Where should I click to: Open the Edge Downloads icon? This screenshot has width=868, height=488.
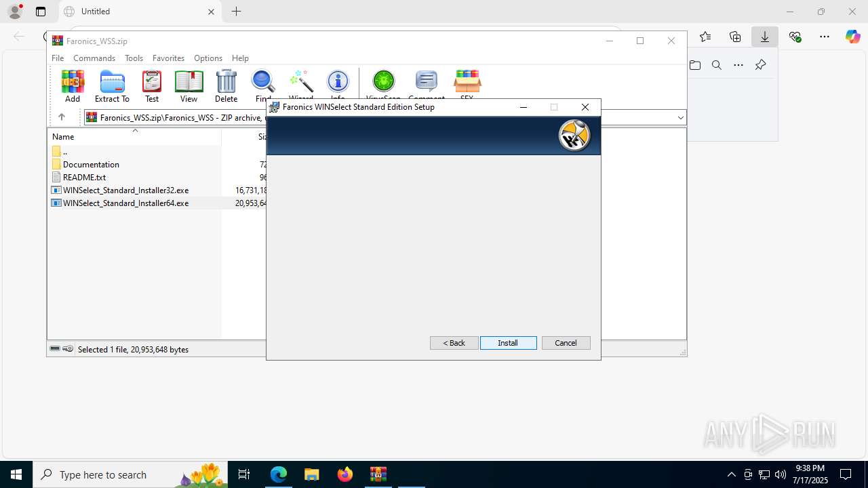[x=765, y=37]
